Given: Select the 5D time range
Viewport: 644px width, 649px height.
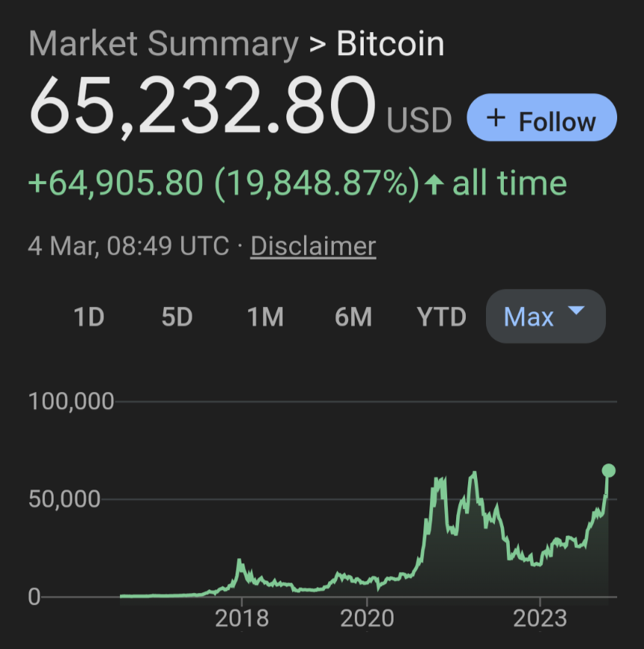Looking at the screenshot, I should pos(177,317).
